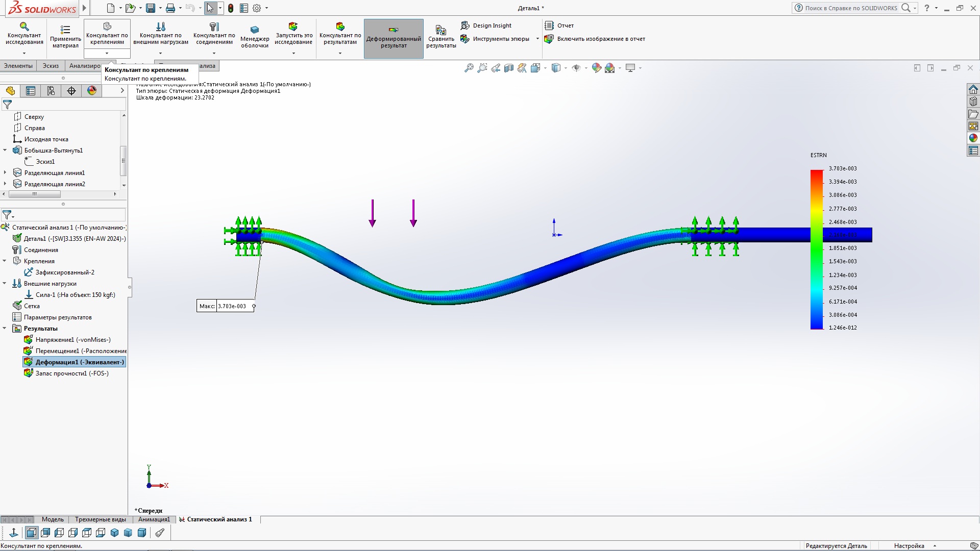Toggle the Включить изображение в отчет icon

point(549,38)
